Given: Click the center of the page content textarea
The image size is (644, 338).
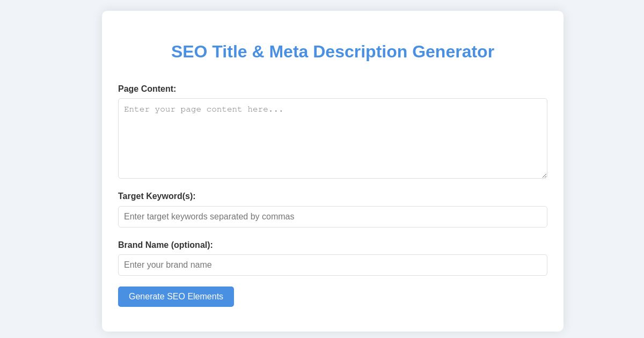Looking at the screenshot, I should coord(333,138).
